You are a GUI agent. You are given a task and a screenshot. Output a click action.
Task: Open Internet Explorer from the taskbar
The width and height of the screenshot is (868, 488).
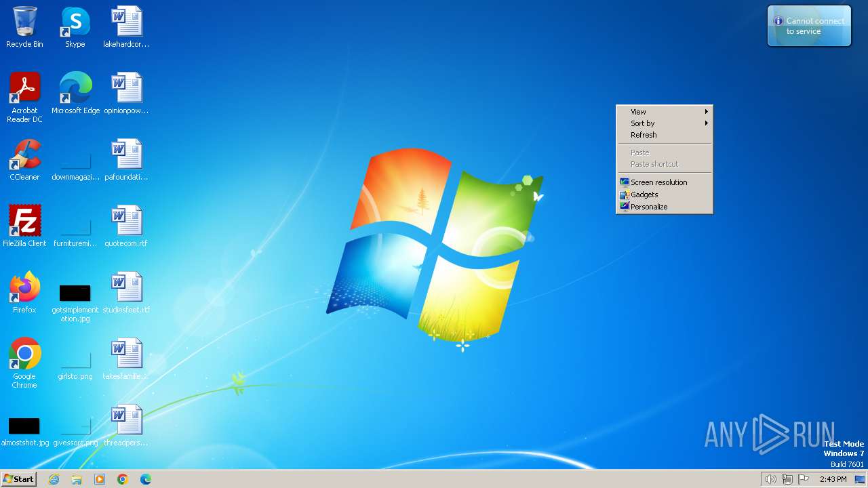[x=54, y=479]
